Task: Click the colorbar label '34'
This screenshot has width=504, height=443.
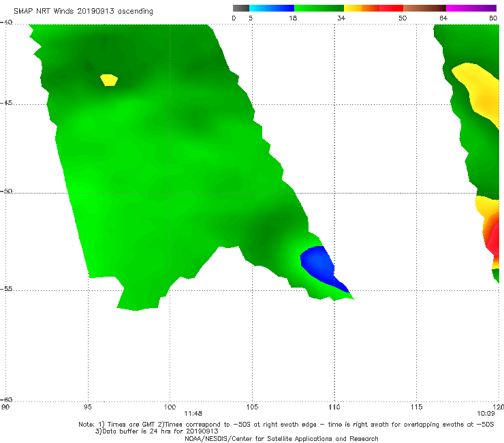Action: click(x=341, y=18)
